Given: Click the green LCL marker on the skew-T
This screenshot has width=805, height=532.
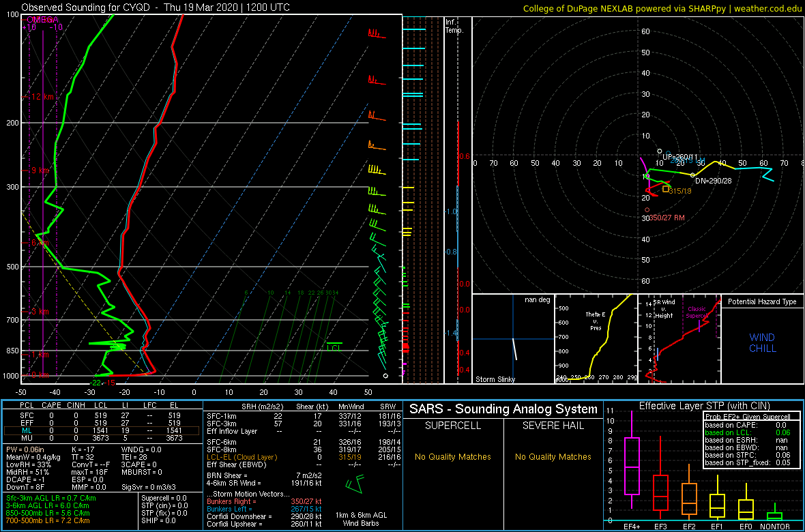Looking at the screenshot, I should [334, 346].
